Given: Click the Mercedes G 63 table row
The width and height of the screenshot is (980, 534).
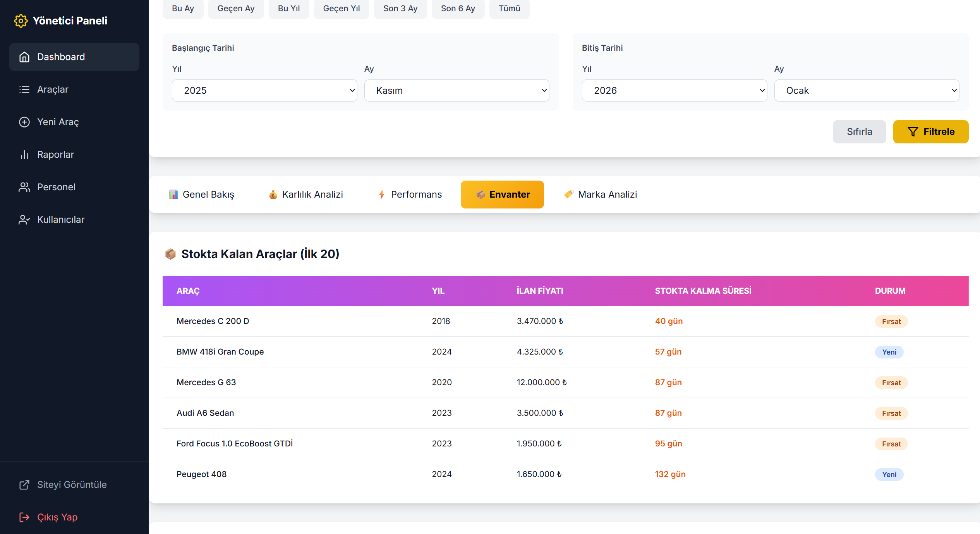Looking at the screenshot, I should pyautogui.click(x=565, y=382).
